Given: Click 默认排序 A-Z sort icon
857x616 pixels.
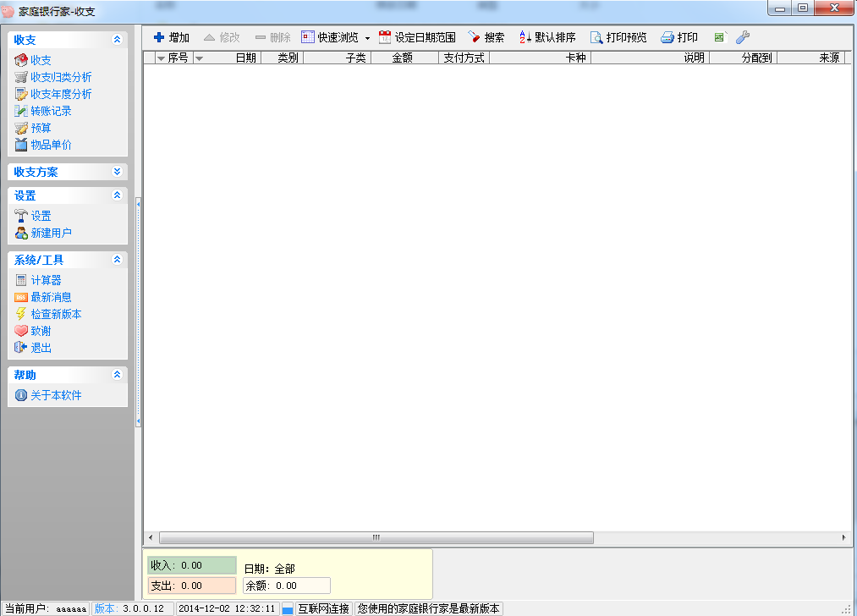Looking at the screenshot, I should point(525,37).
